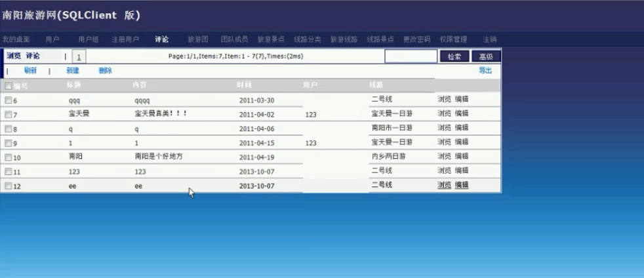The image size is (644, 278).
Task: Click 浏览 link for row 10
Action: (x=444, y=156)
